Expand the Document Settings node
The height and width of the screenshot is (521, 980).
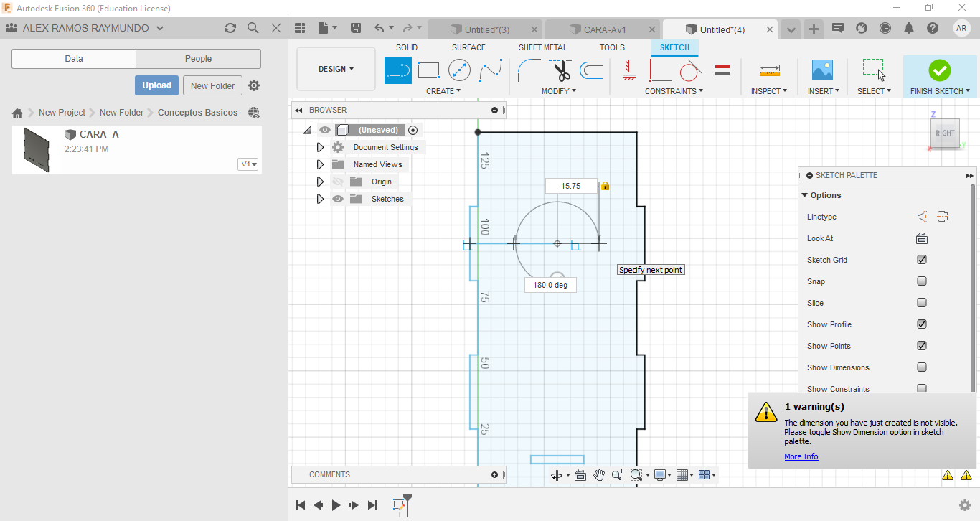tap(321, 147)
